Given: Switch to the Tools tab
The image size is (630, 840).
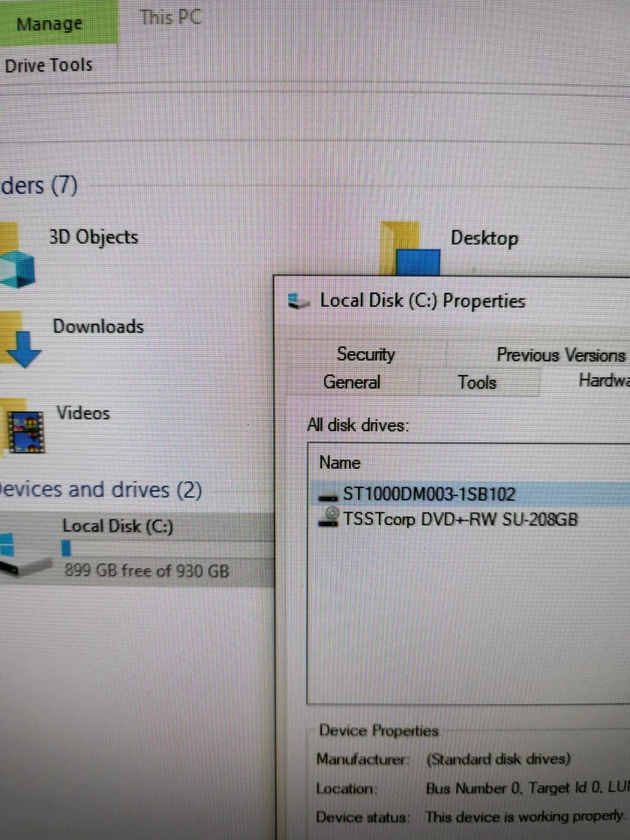Looking at the screenshot, I should (x=477, y=382).
